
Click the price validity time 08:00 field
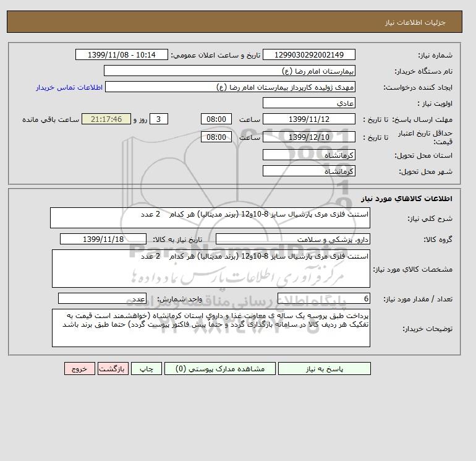216,137
